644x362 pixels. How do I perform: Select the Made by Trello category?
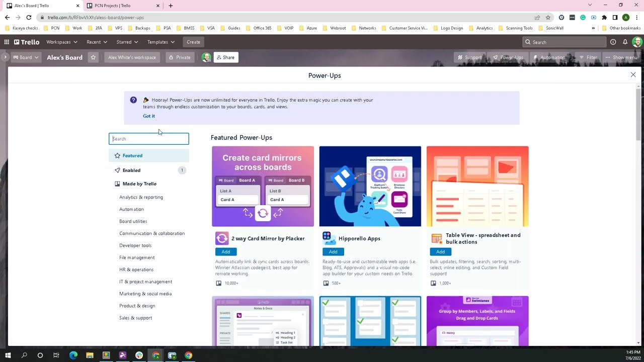149,184
